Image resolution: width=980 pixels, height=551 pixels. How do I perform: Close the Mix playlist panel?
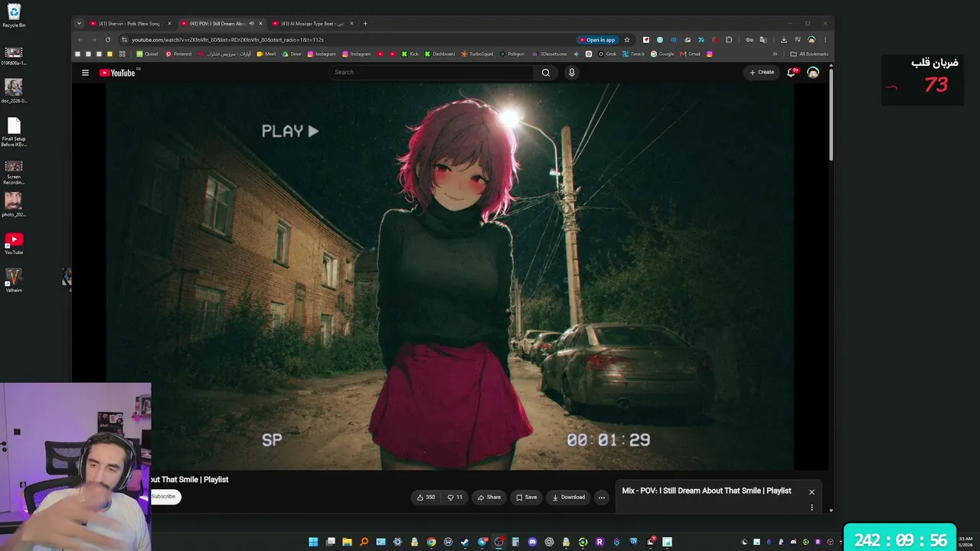[812, 492]
